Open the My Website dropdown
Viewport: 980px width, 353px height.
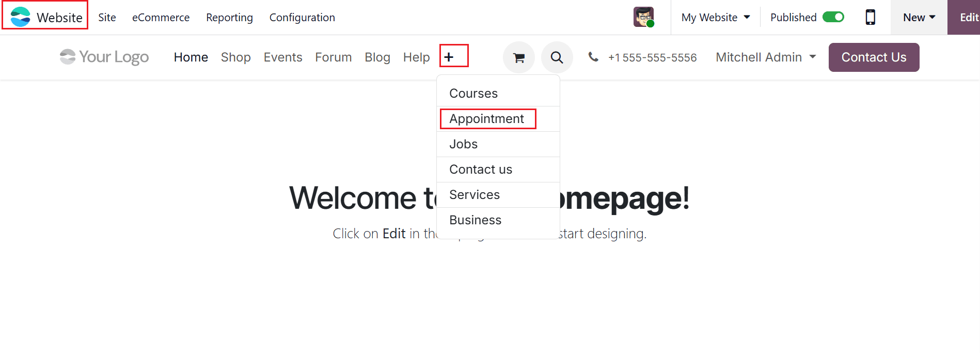(x=715, y=17)
